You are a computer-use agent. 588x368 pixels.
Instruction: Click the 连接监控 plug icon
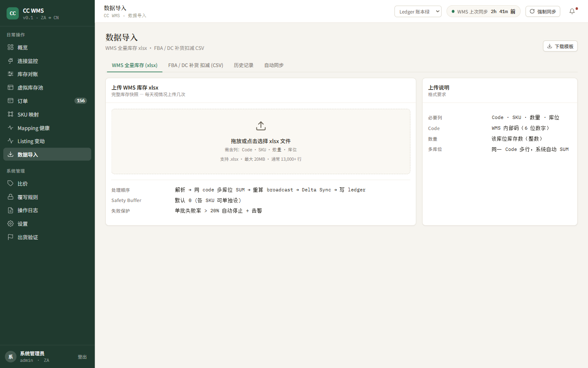point(11,61)
